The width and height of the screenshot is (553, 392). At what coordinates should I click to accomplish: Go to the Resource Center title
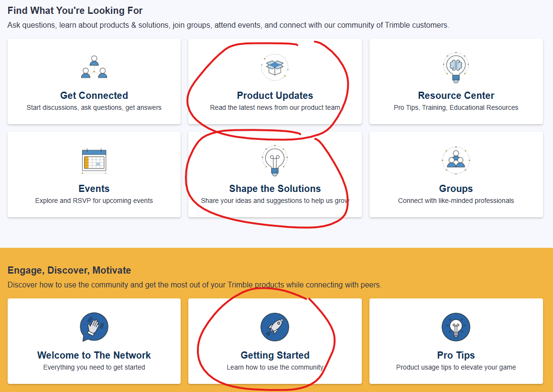[x=456, y=95]
